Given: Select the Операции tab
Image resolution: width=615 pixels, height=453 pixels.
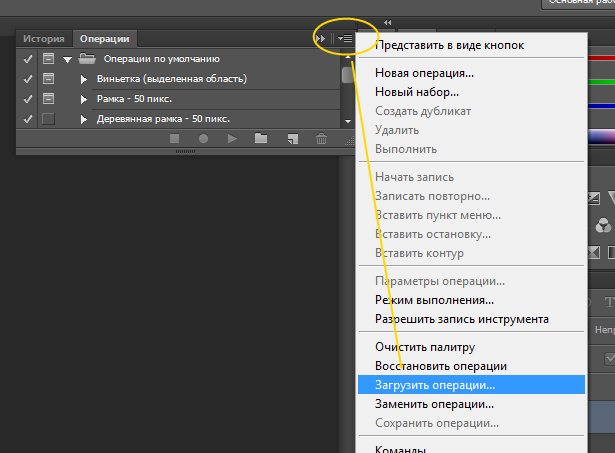Looking at the screenshot, I should [105, 39].
